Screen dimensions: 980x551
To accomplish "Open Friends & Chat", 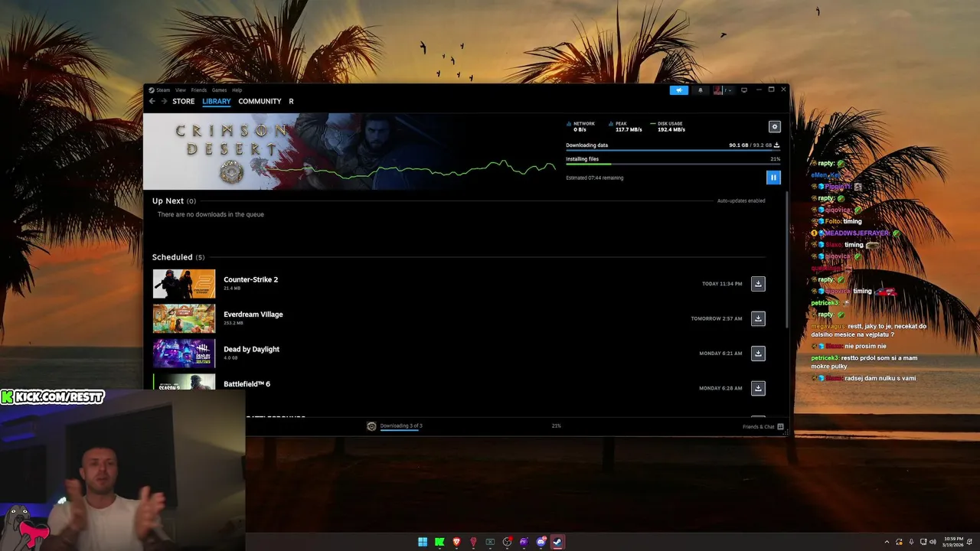I will pos(763,426).
